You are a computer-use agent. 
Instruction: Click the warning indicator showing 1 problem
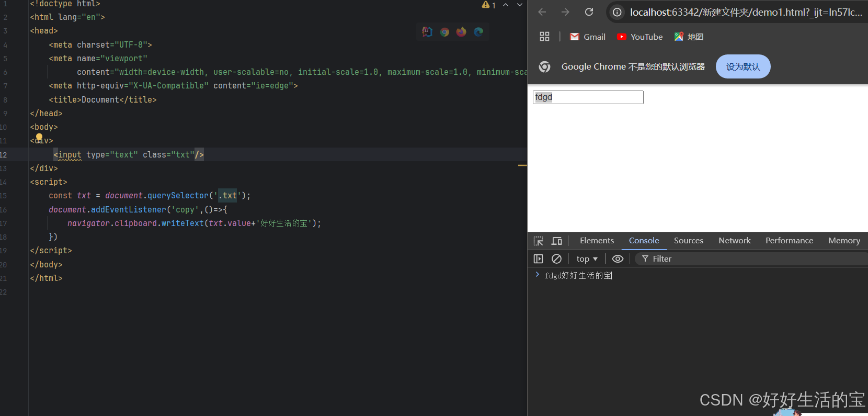tap(489, 5)
